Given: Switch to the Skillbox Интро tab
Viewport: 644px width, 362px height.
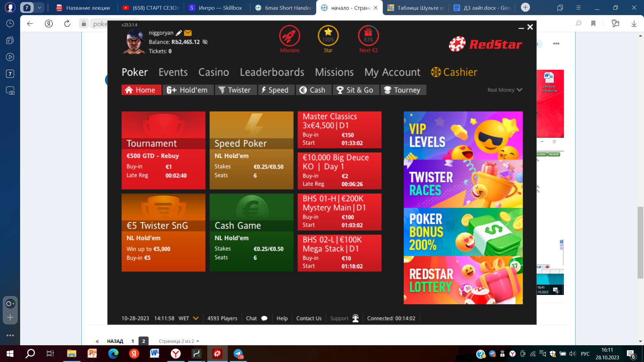Looking at the screenshot, I should (x=216, y=8).
